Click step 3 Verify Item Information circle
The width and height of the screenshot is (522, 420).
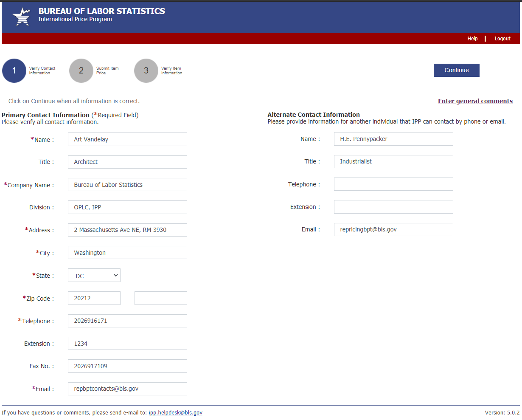tap(146, 70)
